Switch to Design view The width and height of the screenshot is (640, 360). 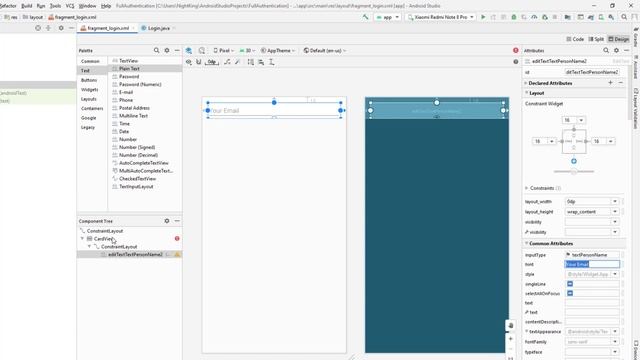coord(619,39)
